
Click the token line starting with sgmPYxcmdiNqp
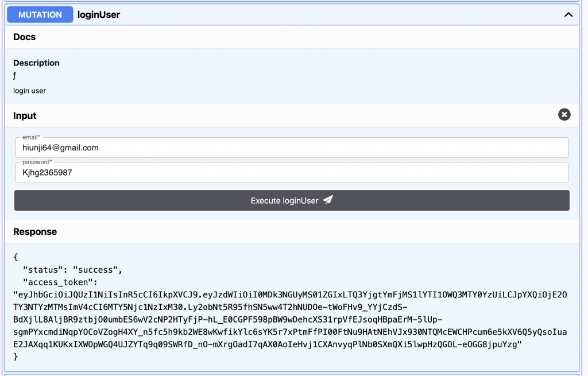pos(290,332)
